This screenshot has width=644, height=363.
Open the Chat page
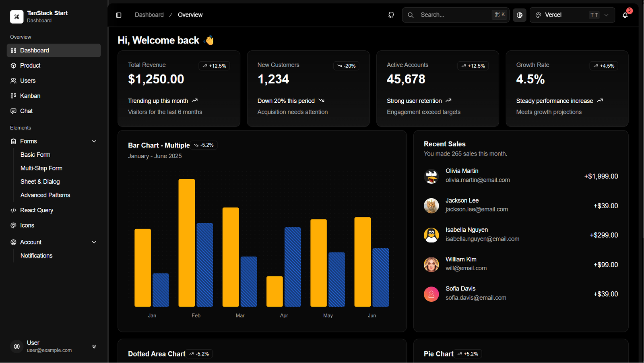pos(54,111)
